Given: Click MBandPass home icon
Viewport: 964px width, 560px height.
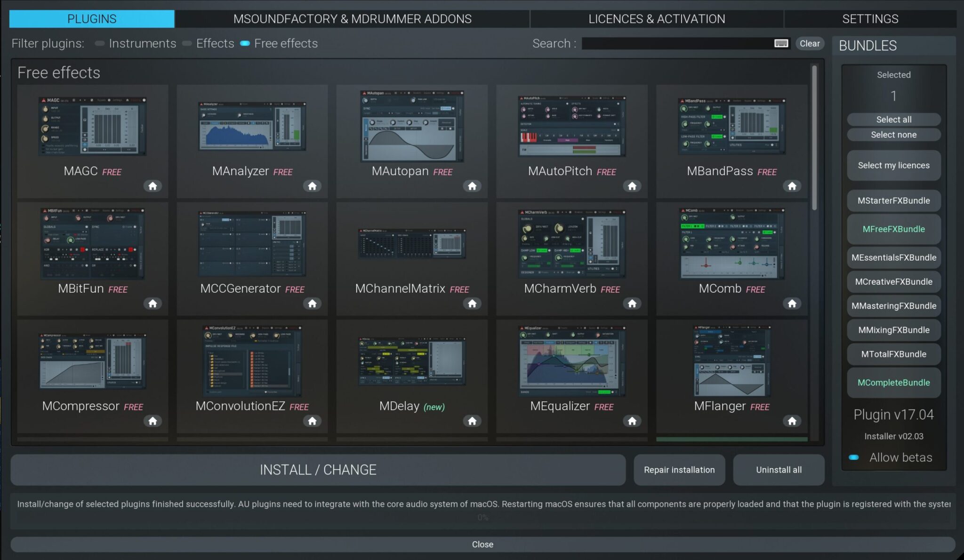Looking at the screenshot, I should click(792, 186).
